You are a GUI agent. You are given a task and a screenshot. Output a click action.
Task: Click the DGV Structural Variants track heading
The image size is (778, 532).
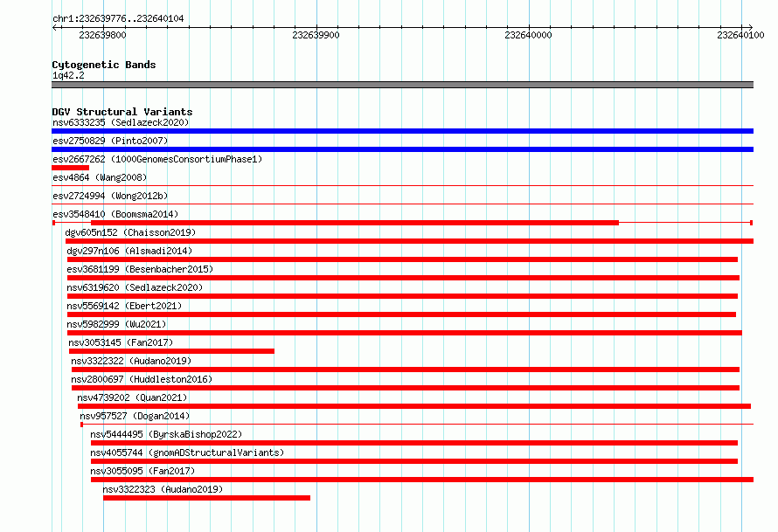pos(122,112)
